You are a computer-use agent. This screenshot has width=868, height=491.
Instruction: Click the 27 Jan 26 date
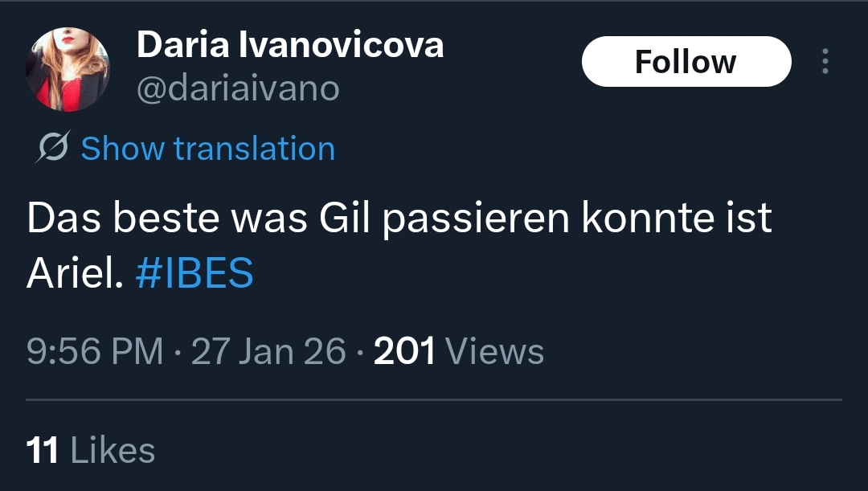[268, 352]
